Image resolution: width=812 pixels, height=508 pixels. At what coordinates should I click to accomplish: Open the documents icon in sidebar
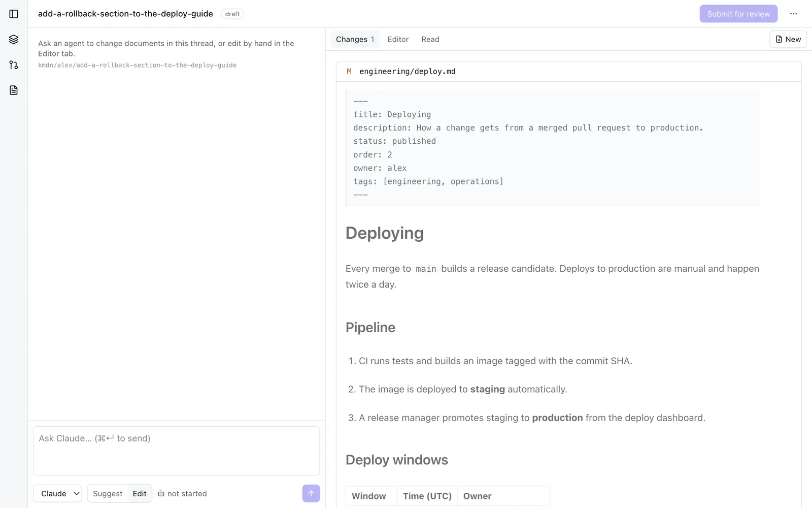pos(14,90)
